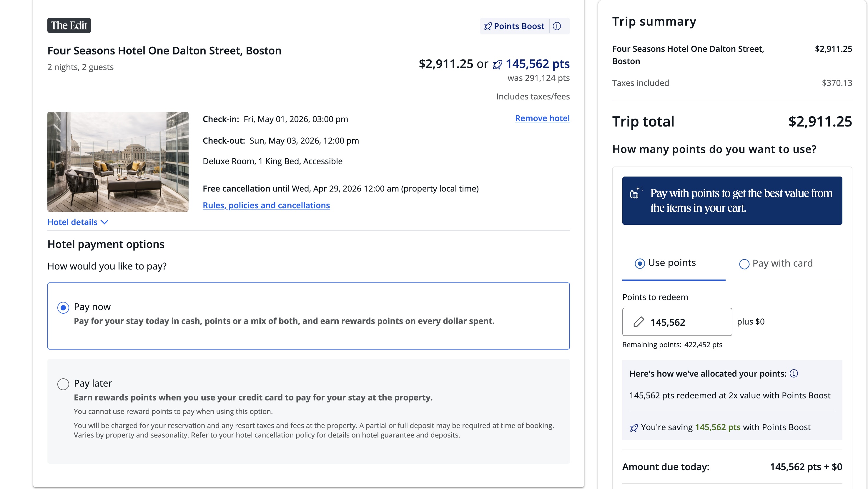The height and width of the screenshot is (489, 868).
Task: Click the '2 nights, 2 guests' text
Action: [80, 67]
